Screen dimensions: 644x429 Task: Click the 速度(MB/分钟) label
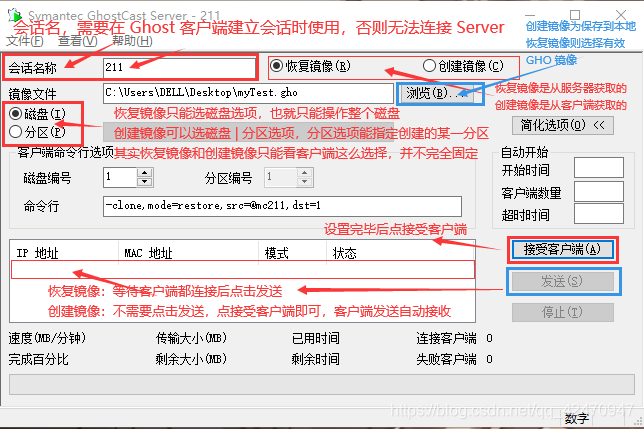click(47, 338)
